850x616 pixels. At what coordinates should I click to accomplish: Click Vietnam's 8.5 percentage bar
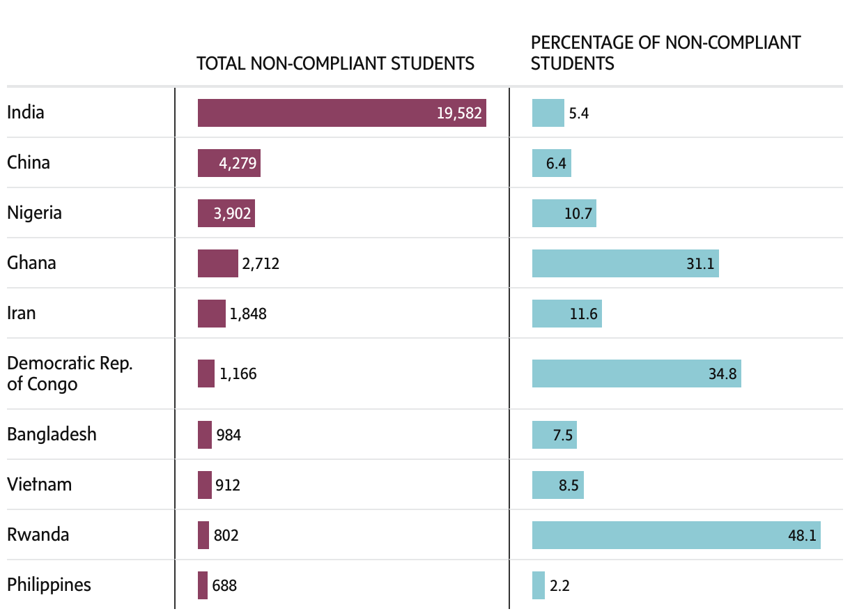[x=557, y=485]
